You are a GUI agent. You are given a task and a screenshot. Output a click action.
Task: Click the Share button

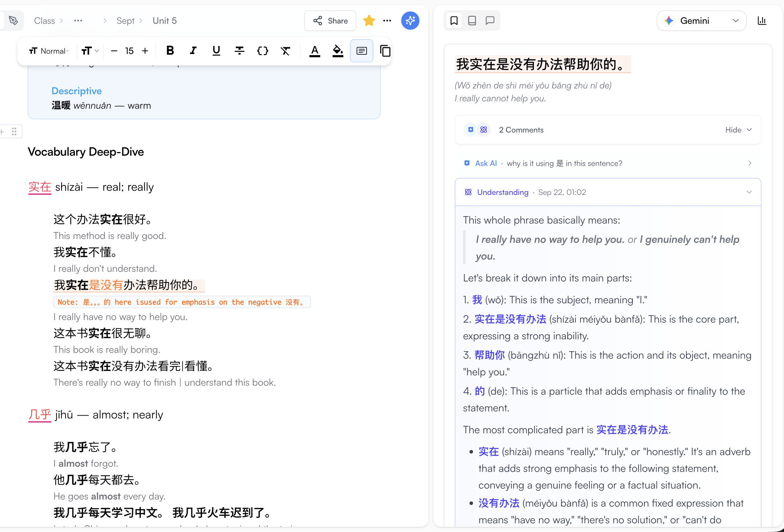pyautogui.click(x=330, y=21)
